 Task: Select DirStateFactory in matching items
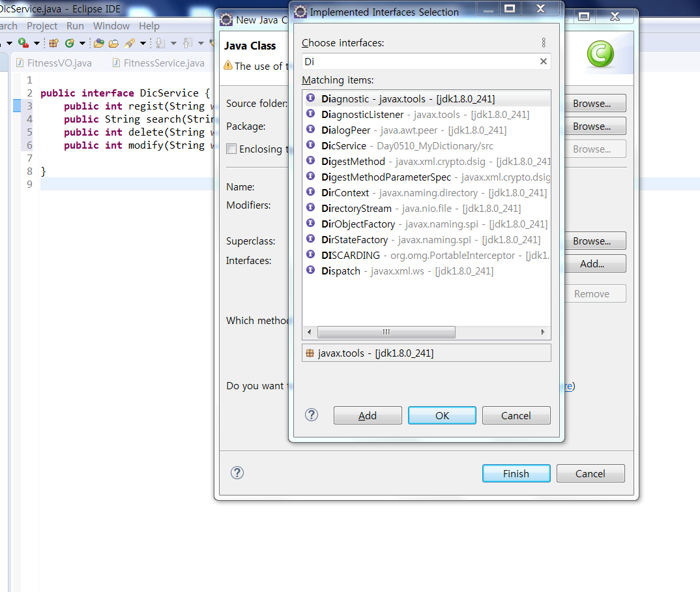(426, 239)
